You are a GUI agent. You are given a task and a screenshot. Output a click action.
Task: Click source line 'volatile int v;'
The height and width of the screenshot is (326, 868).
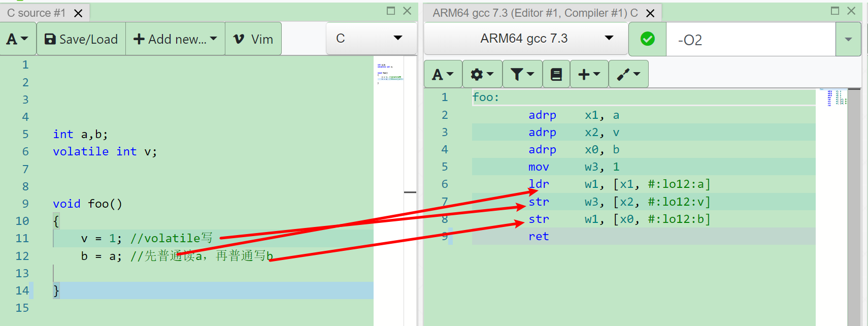pos(105,151)
